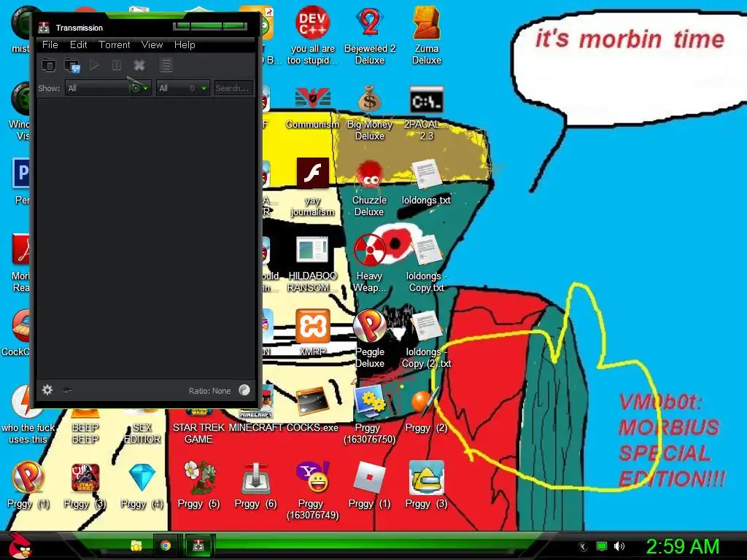The width and height of the screenshot is (747, 560).
Task: Open the STAR TREK GAME icon
Action: click(x=198, y=426)
